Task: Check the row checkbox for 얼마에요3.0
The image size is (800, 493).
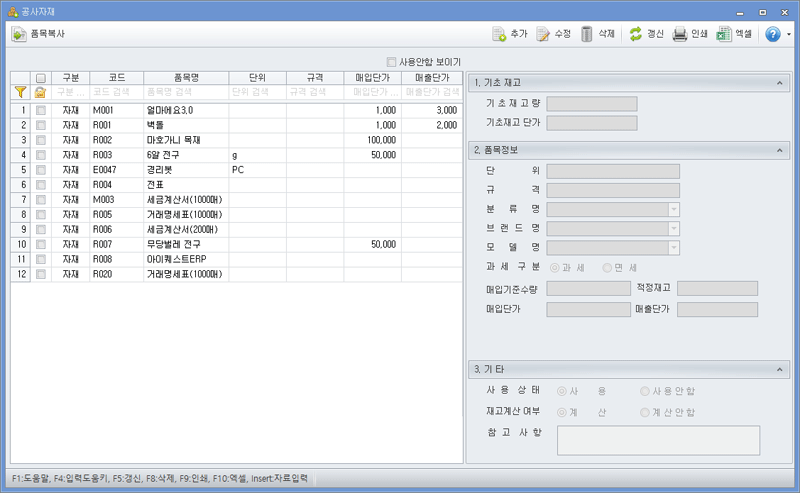Action: 41,110
